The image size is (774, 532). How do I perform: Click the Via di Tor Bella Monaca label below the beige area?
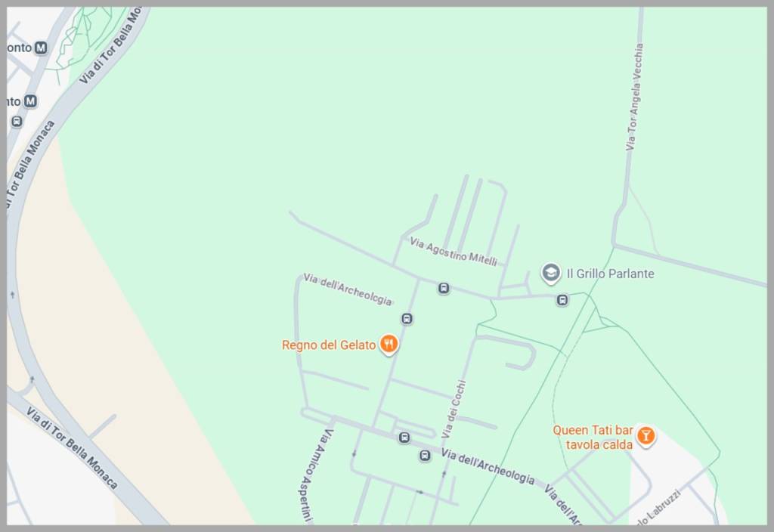click(x=72, y=448)
